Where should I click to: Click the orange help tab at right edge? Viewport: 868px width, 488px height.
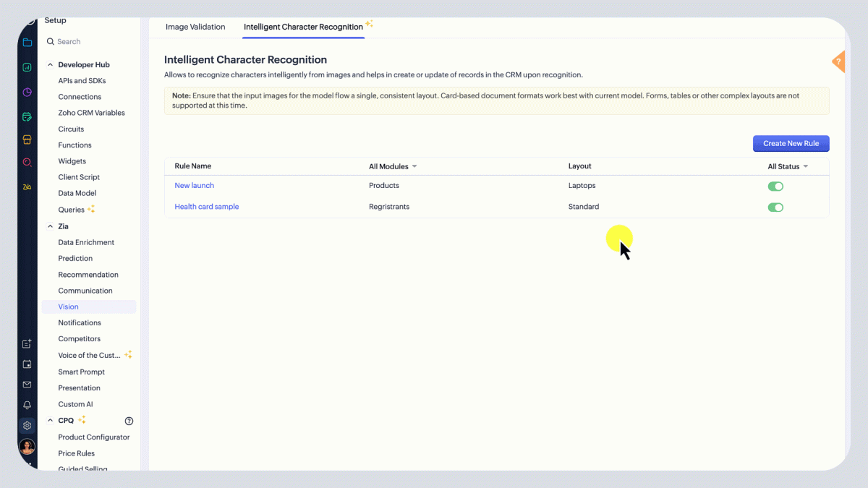tap(839, 62)
